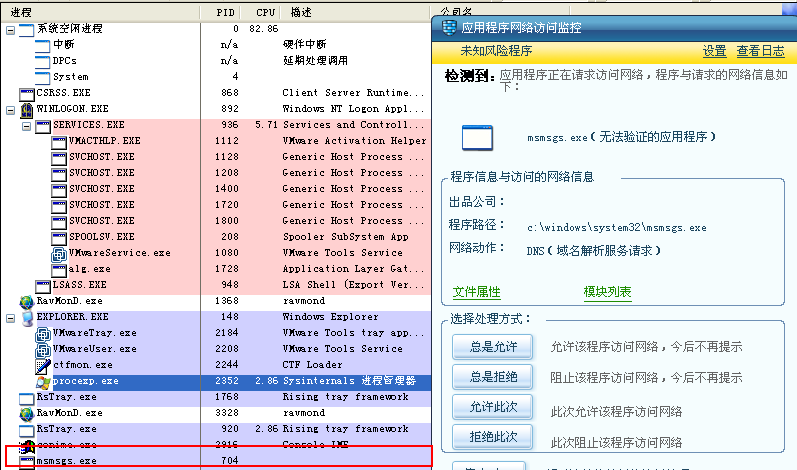Collapse the EXPLORER.EXE tree node
797x470 pixels.
(x=10, y=318)
